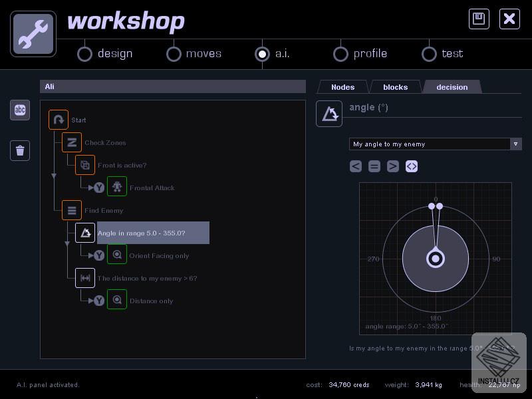Select the Distance only node icon
This screenshot has height=399, width=532.
pyautogui.click(x=117, y=299)
